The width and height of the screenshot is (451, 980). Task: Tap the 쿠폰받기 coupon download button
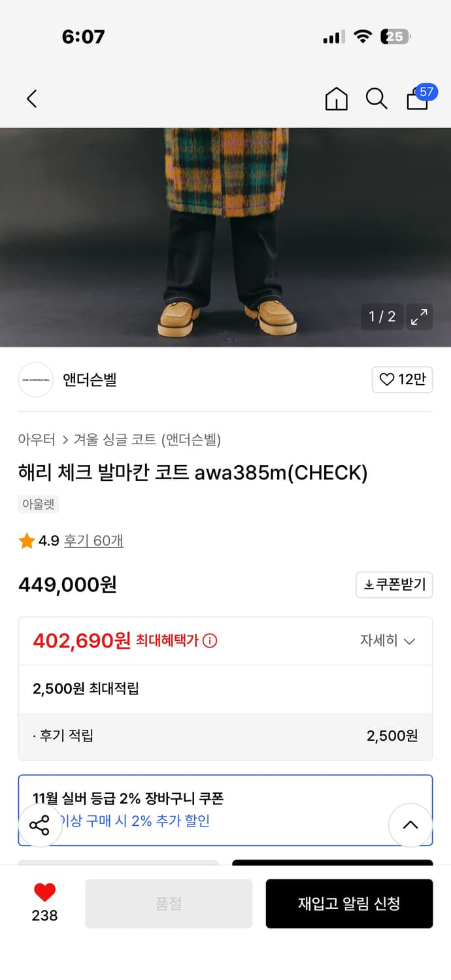click(x=394, y=585)
